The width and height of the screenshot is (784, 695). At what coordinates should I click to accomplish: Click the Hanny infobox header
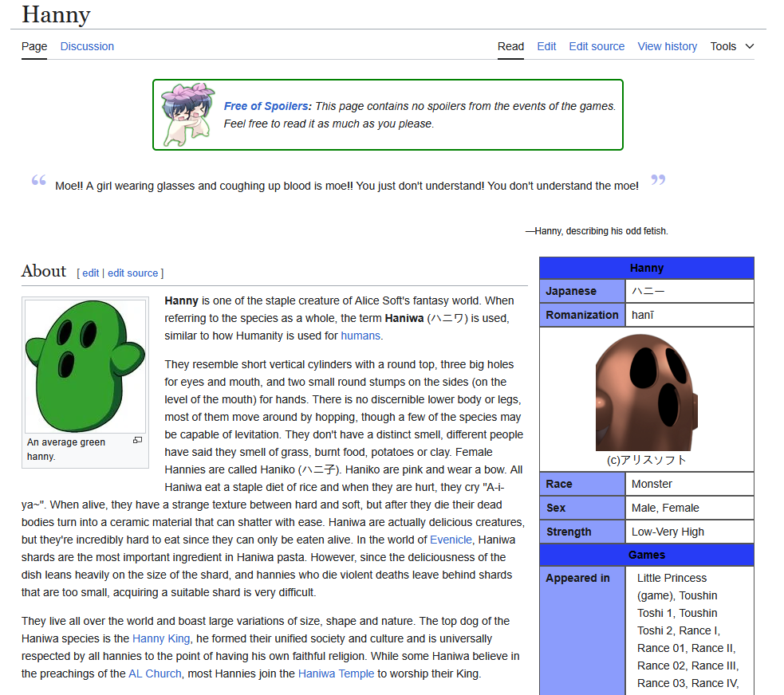point(647,269)
